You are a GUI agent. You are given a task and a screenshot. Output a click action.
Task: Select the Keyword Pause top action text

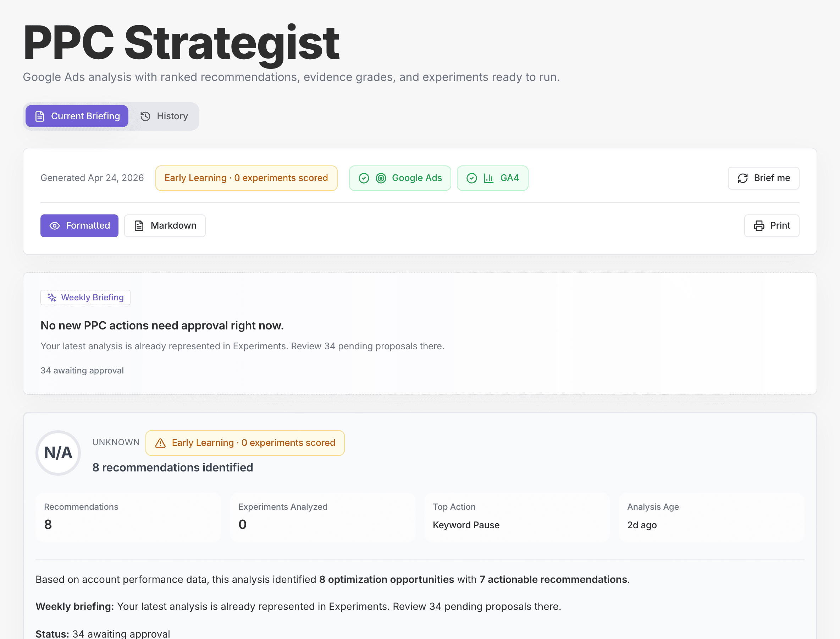point(466,525)
